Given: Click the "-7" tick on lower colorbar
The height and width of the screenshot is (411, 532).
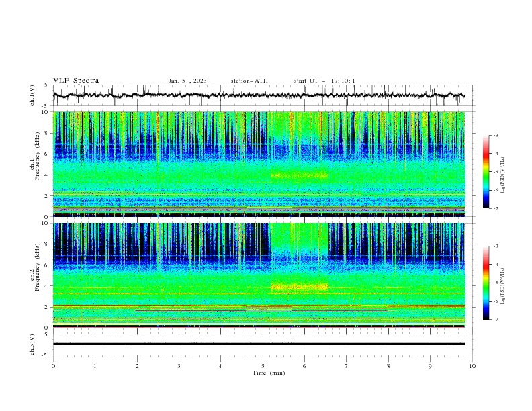Looking at the screenshot, I should coord(495,320).
